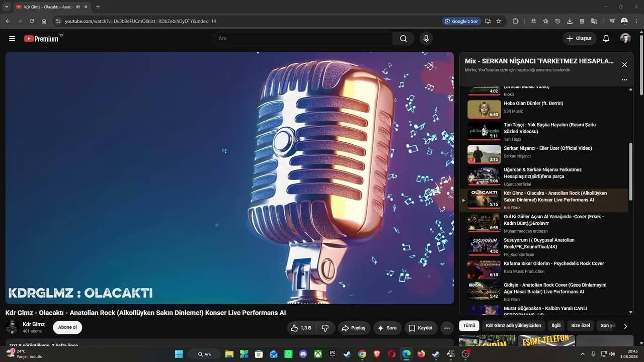The width and height of the screenshot is (644, 362).
Task: Open the tab search dropdown
Action: coord(7,7)
